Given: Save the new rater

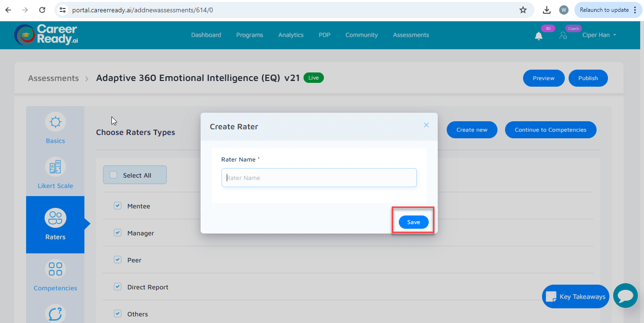Looking at the screenshot, I should tap(413, 222).
